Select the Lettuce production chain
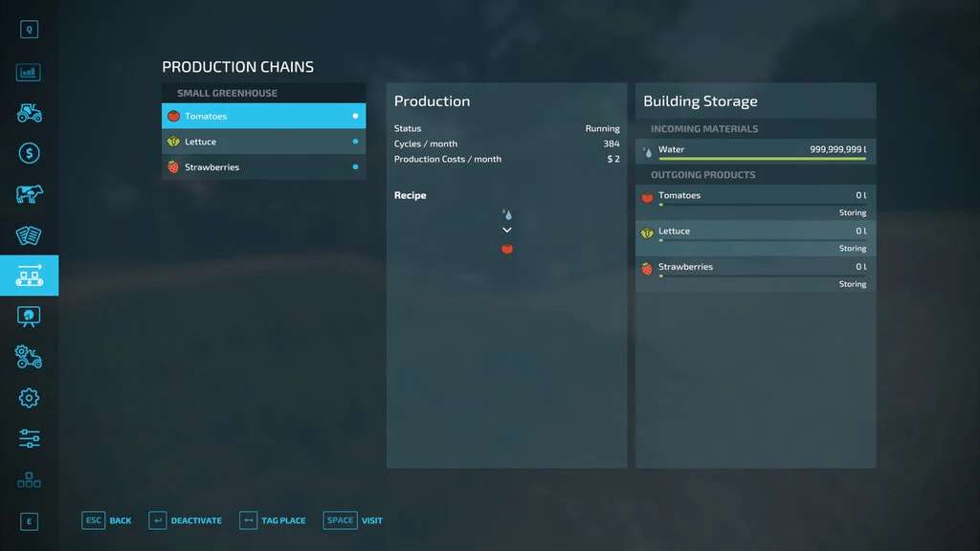Image resolution: width=980 pixels, height=551 pixels. click(263, 142)
